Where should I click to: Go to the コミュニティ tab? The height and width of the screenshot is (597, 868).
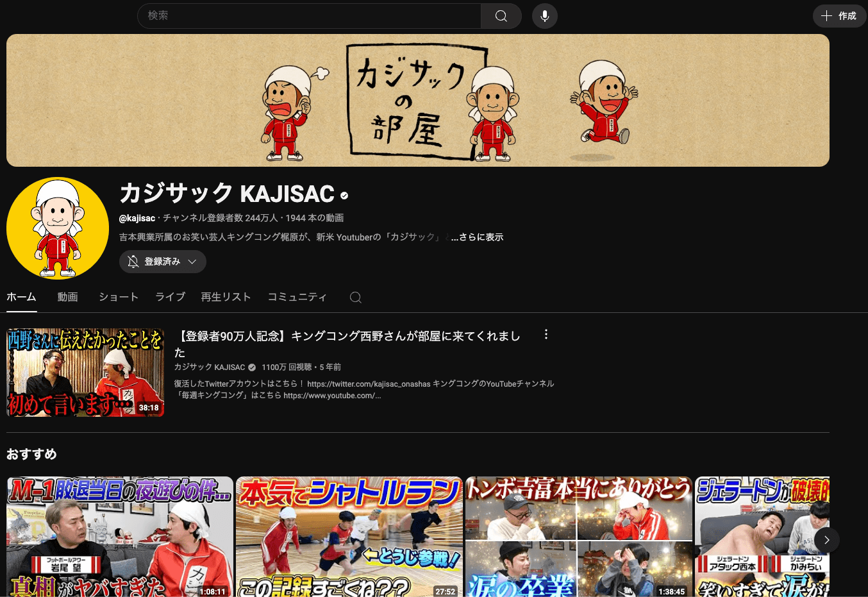[x=297, y=297]
